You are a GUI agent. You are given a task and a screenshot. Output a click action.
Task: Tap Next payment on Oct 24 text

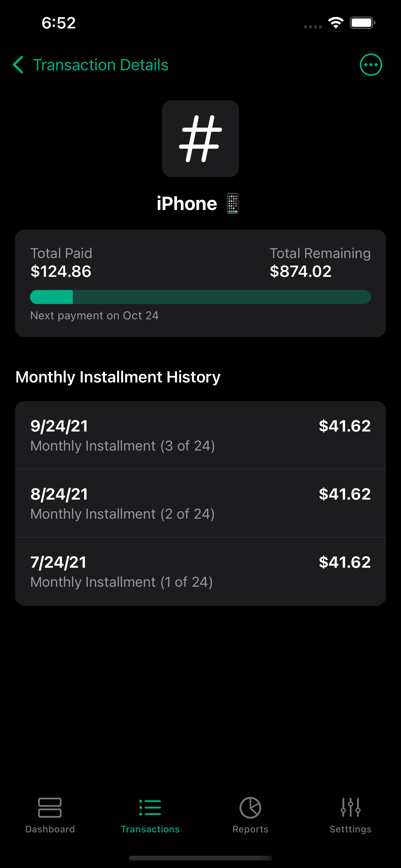(94, 315)
